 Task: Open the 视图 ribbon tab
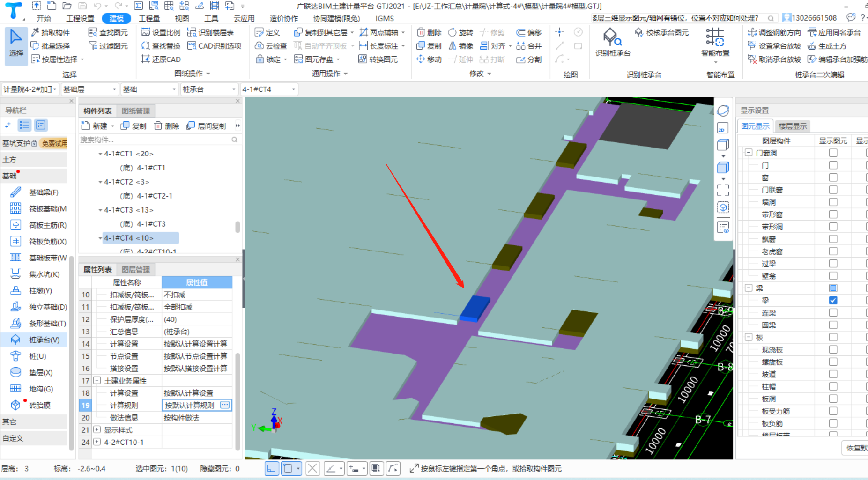point(182,18)
